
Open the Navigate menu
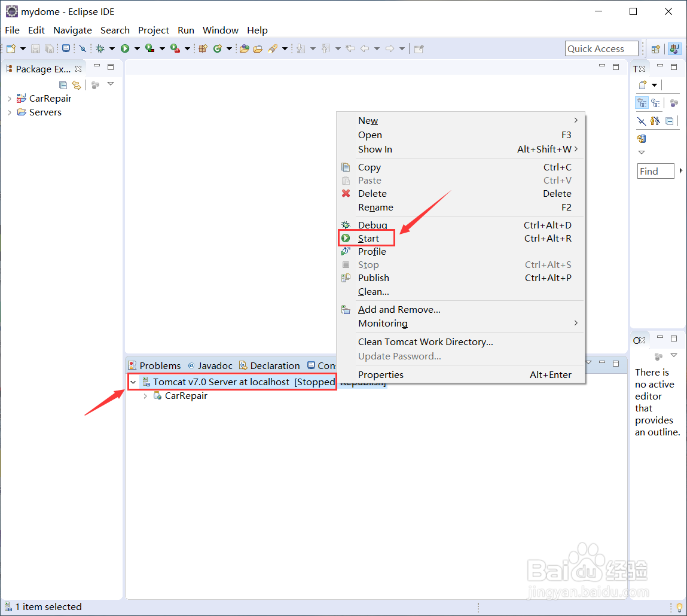click(73, 31)
